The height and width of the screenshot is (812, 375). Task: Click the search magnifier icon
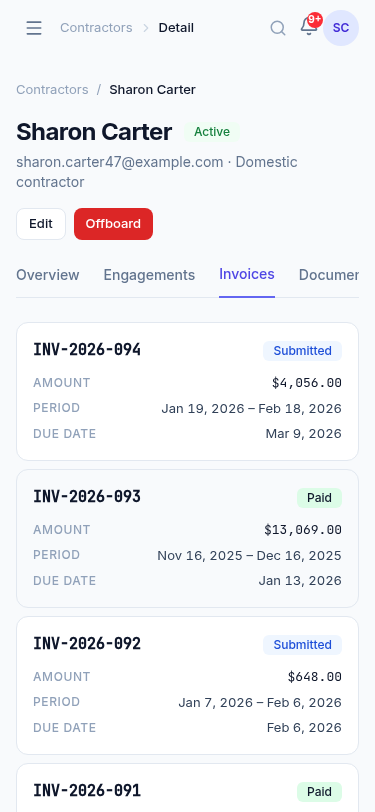coord(278,28)
